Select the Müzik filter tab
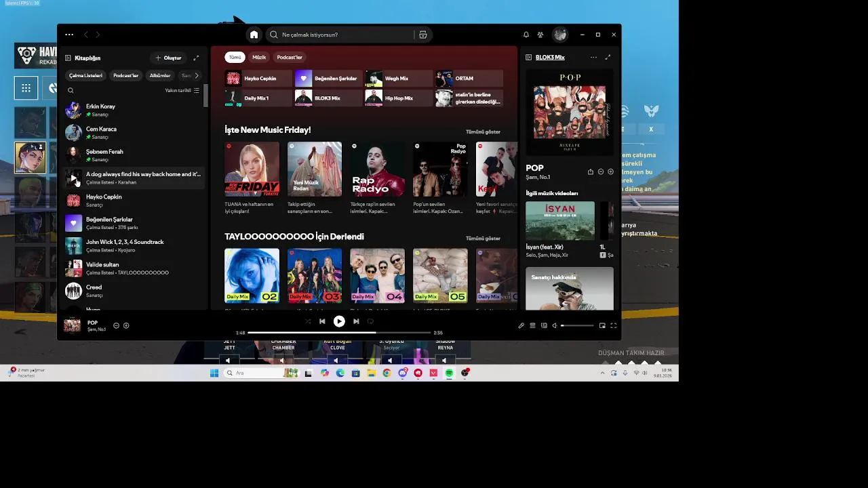The width and height of the screenshot is (868, 488). 259,58
